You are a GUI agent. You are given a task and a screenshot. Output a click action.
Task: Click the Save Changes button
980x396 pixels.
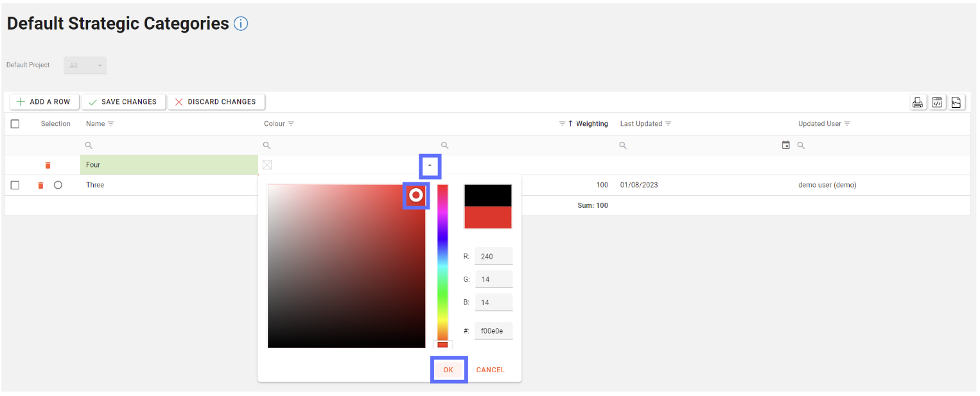click(123, 102)
